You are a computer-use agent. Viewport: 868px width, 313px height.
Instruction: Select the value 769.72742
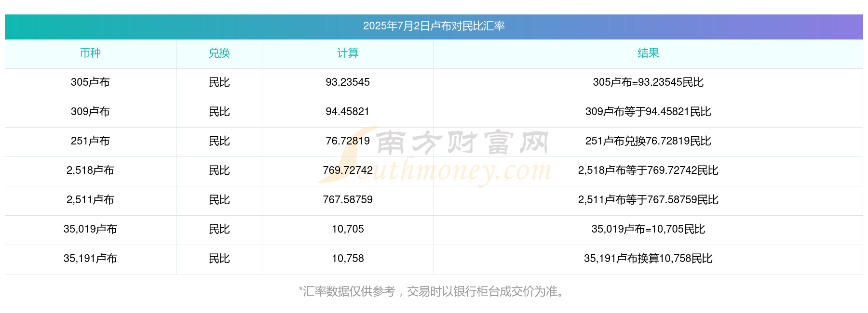click(x=348, y=170)
